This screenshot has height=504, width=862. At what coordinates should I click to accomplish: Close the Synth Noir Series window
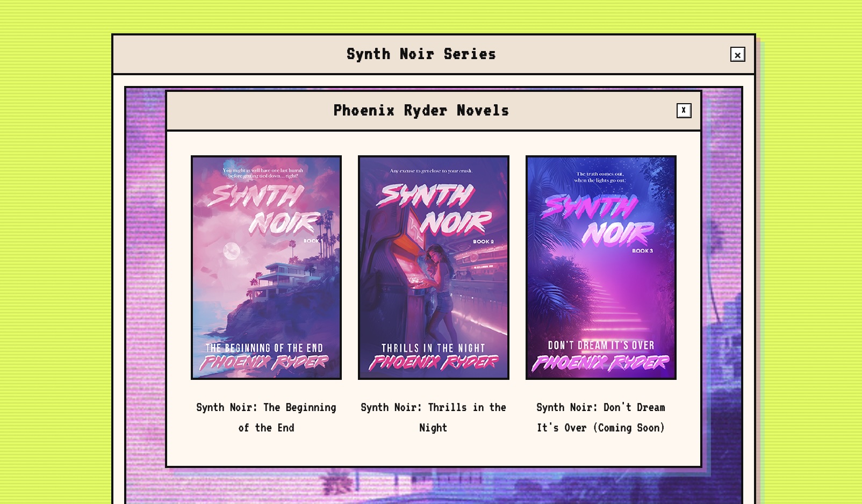pyautogui.click(x=737, y=54)
